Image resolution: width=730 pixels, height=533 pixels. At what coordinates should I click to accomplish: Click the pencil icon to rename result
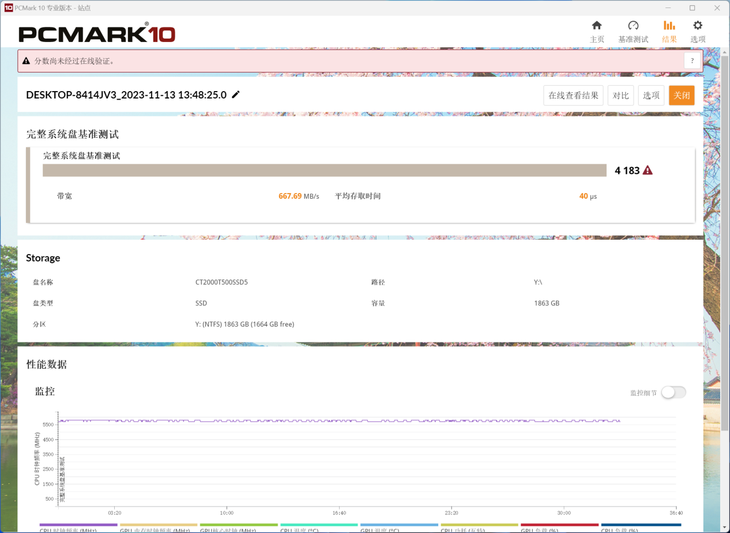click(236, 95)
